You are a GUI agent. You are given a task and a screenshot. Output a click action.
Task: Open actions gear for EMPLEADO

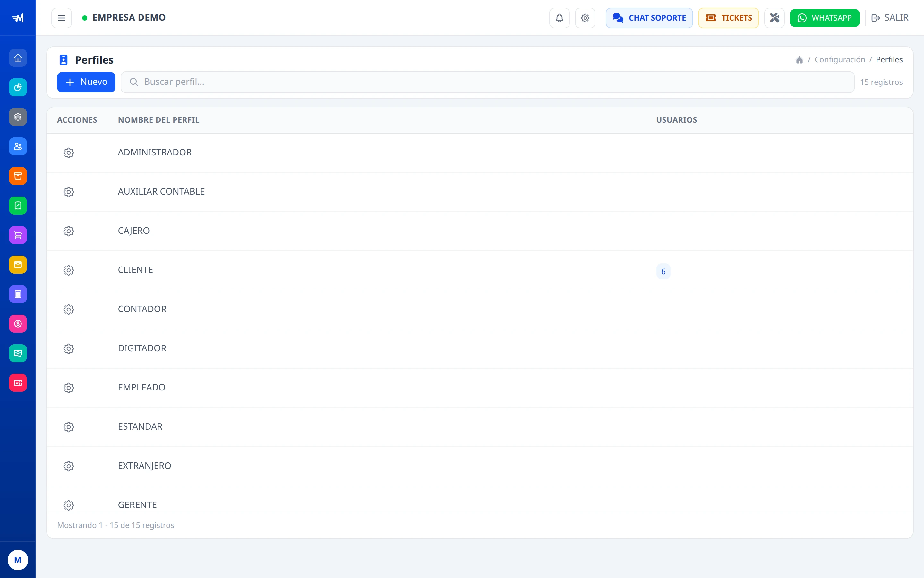(x=69, y=388)
